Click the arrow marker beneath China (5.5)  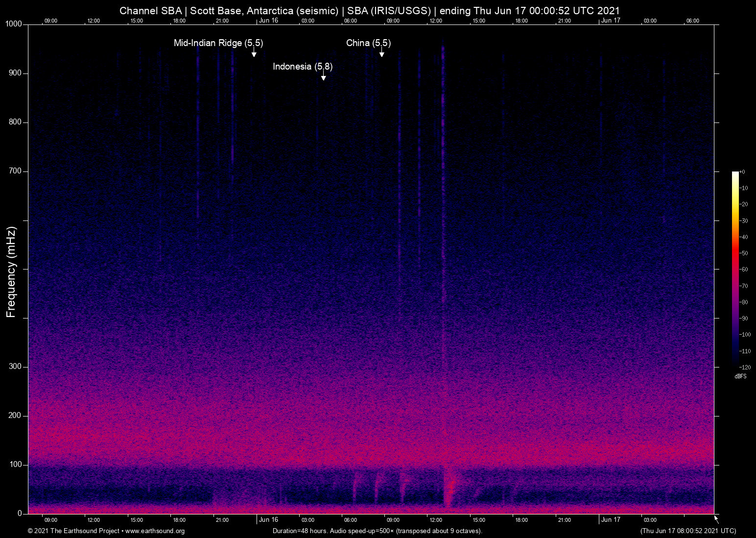click(381, 53)
